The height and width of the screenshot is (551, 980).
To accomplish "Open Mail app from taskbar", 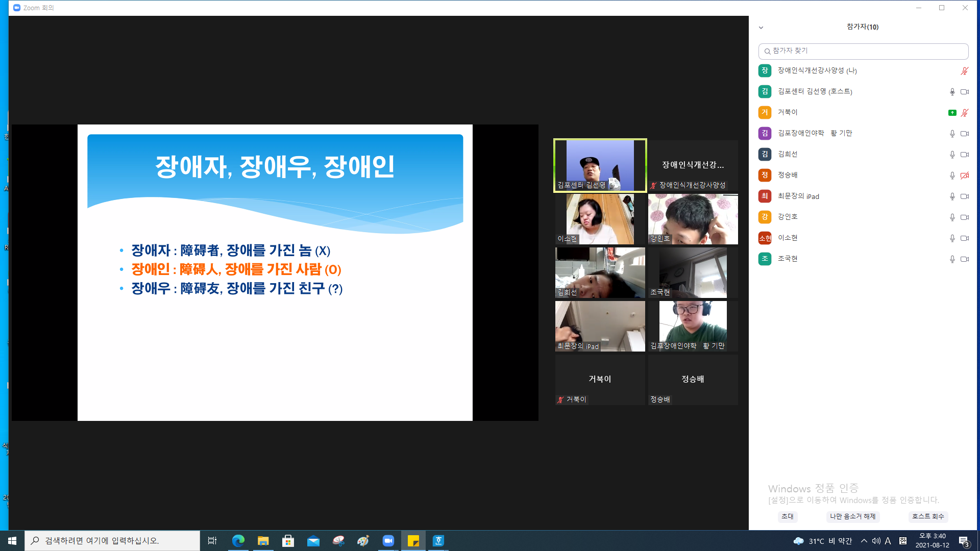I will [313, 541].
